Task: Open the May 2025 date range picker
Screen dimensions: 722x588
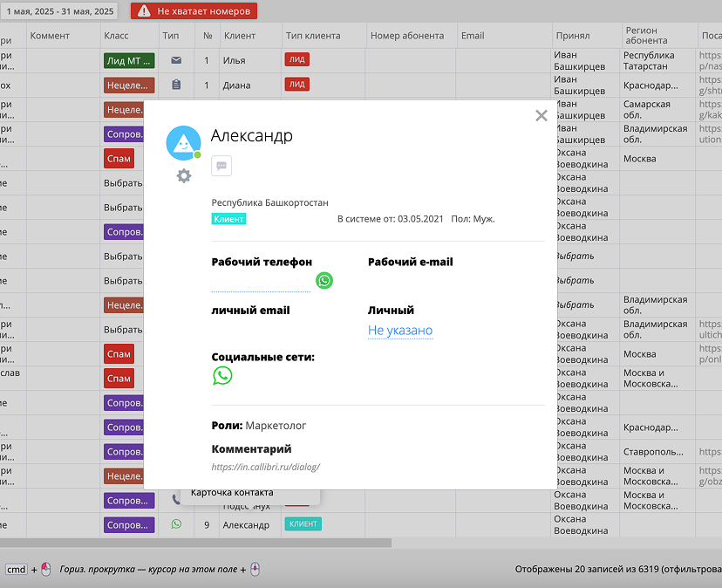Action: click(x=61, y=11)
